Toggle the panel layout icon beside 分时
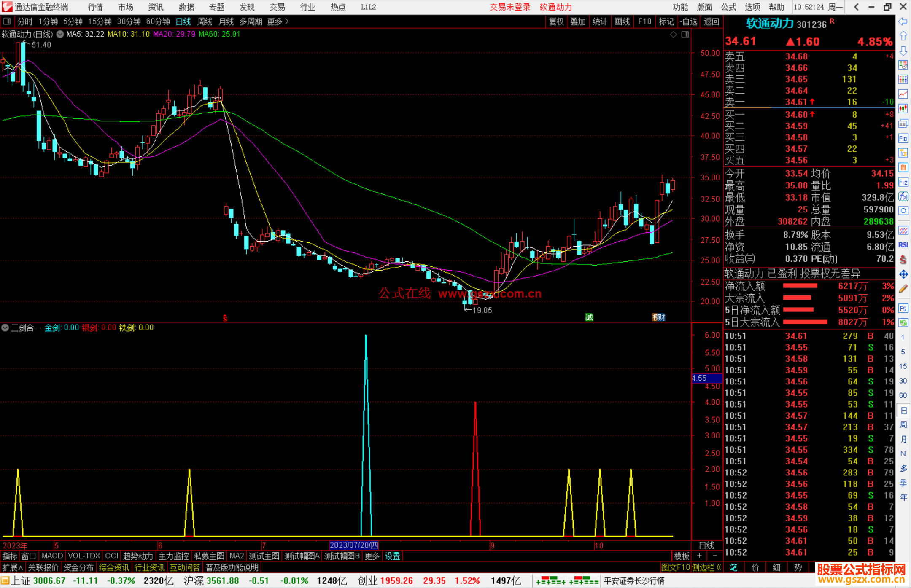 (x=7, y=21)
